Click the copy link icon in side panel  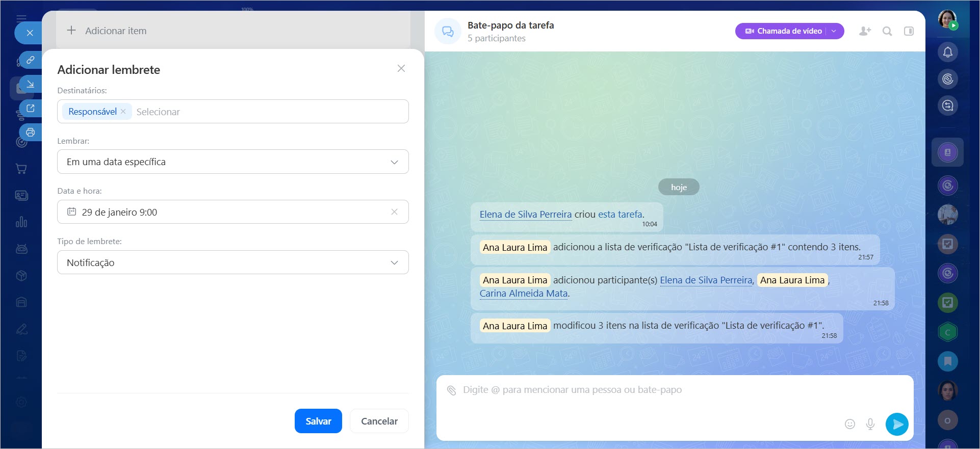pos(31,60)
